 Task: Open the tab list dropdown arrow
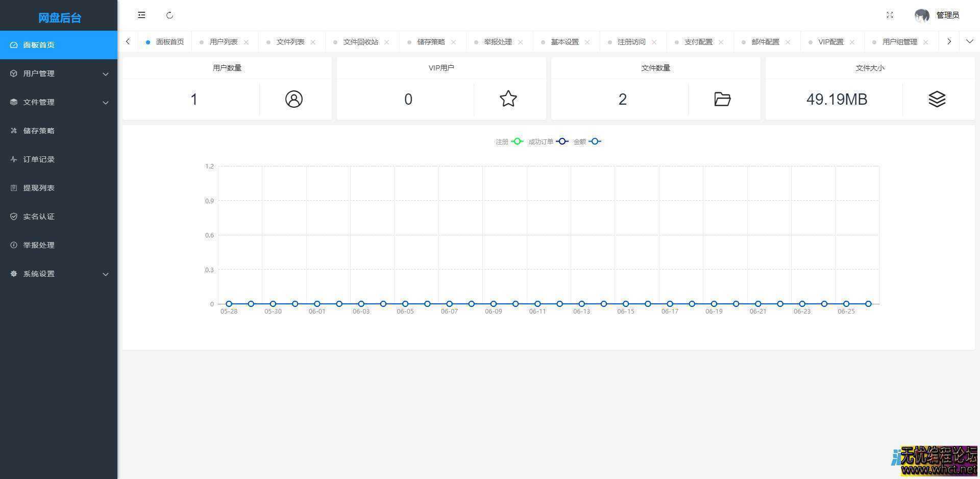coord(970,41)
